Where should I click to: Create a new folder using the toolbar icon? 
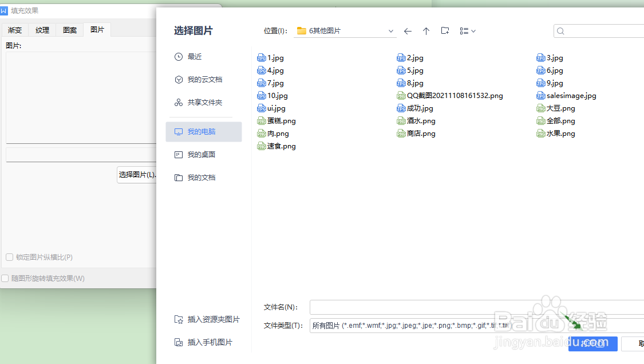click(x=445, y=31)
